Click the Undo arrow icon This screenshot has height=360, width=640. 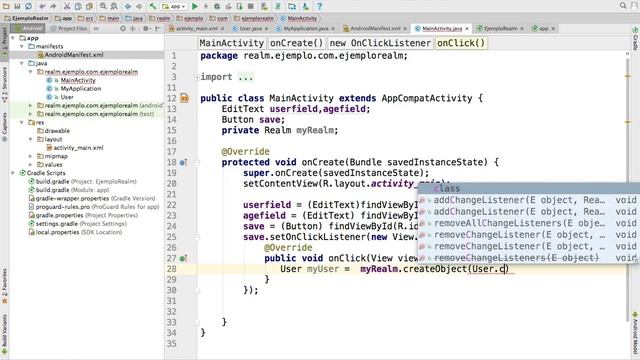click(42, 6)
